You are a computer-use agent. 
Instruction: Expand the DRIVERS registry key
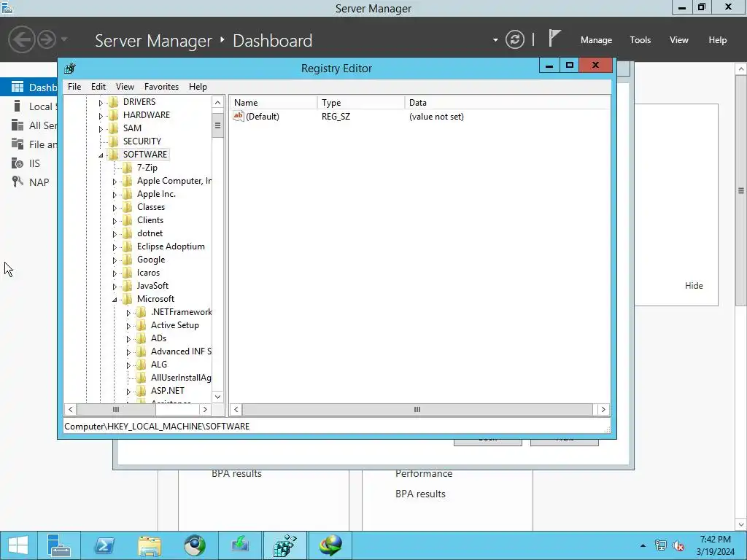click(x=101, y=102)
